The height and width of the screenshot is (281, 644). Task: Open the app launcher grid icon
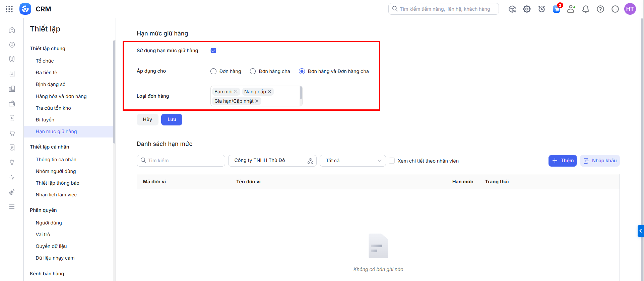(x=9, y=9)
